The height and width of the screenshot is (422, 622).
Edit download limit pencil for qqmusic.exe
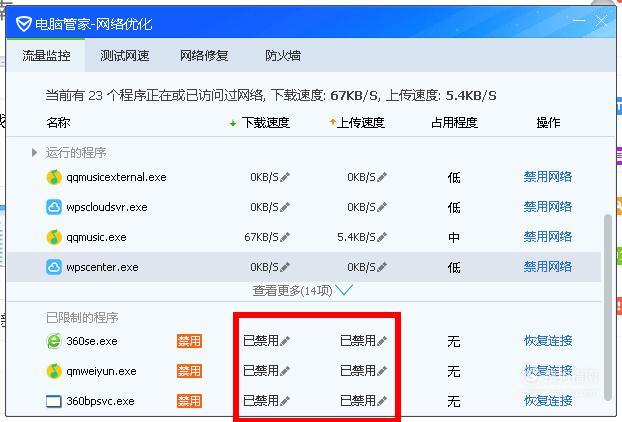click(285, 237)
